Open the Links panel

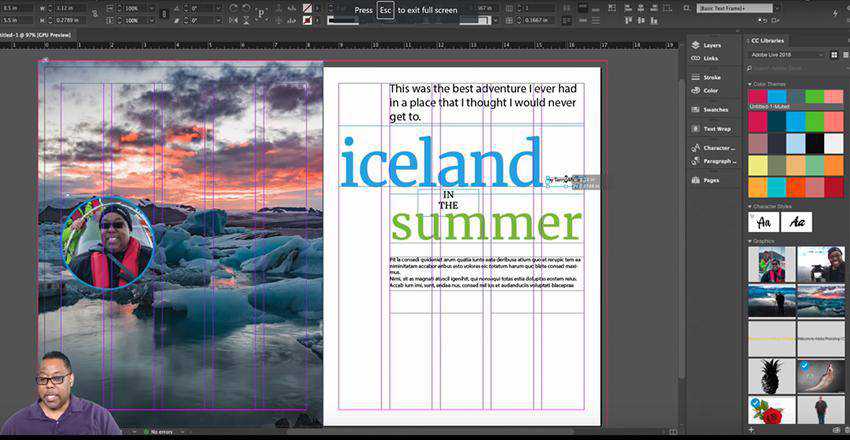tap(710, 58)
